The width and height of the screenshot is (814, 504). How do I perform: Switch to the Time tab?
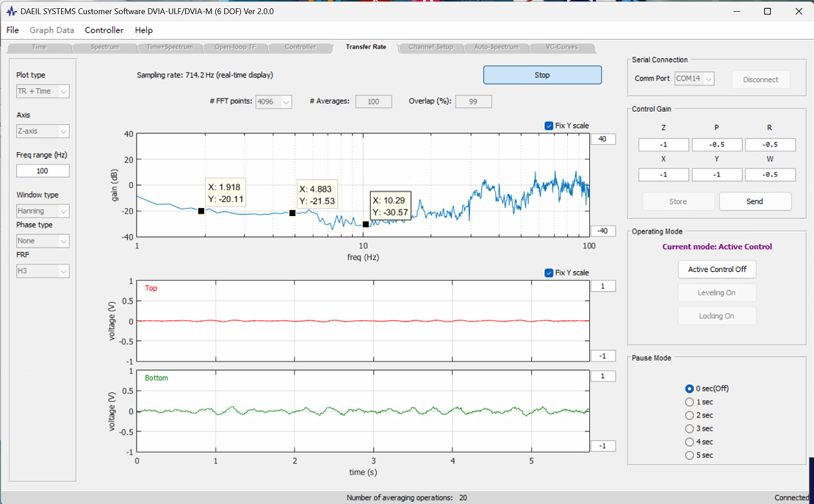(x=40, y=47)
